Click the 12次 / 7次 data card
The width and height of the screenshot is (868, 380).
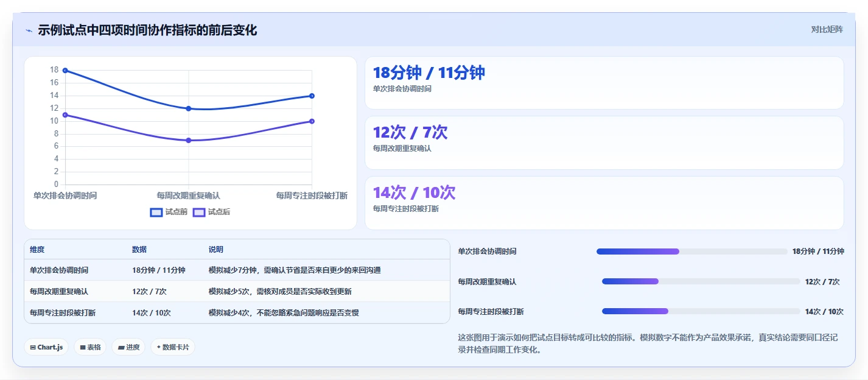(604, 142)
